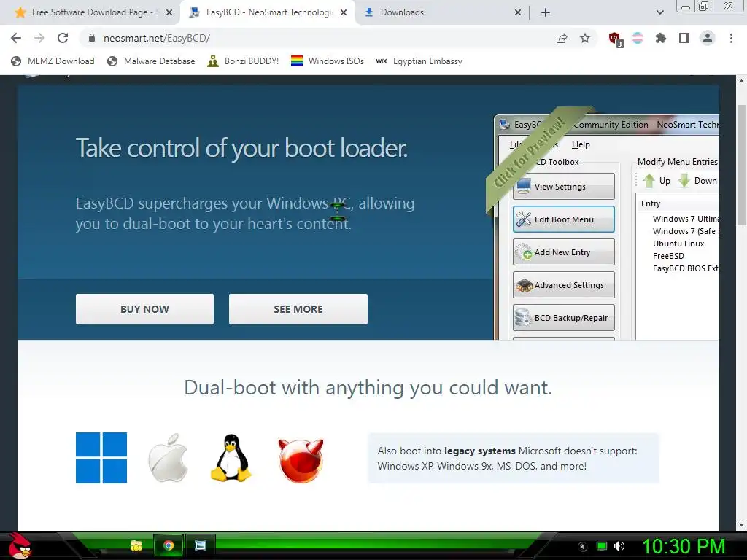The image size is (747, 560).
Task: Click the Linux Tux penguin icon
Action: click(231, 458)
